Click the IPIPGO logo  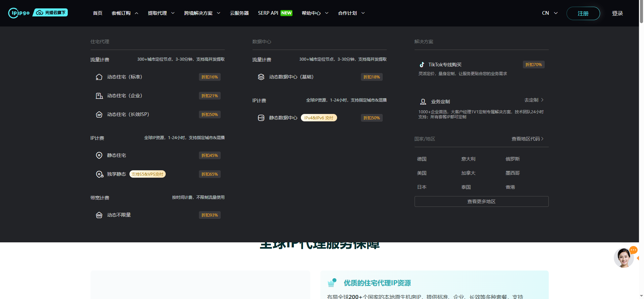pyautogui.click(x=19, y=13)
